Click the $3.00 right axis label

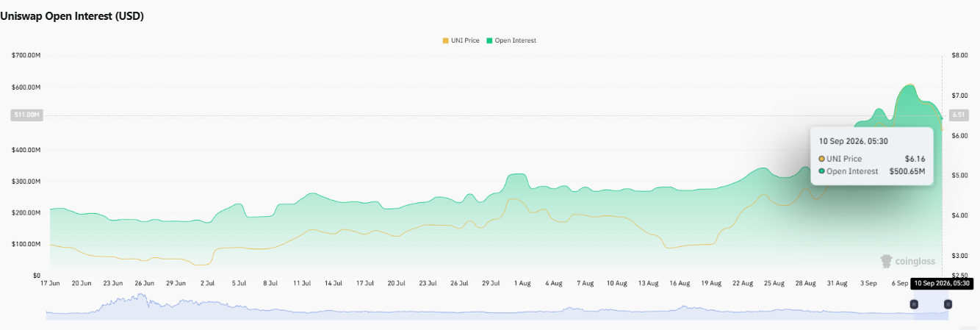pos(959,256)
